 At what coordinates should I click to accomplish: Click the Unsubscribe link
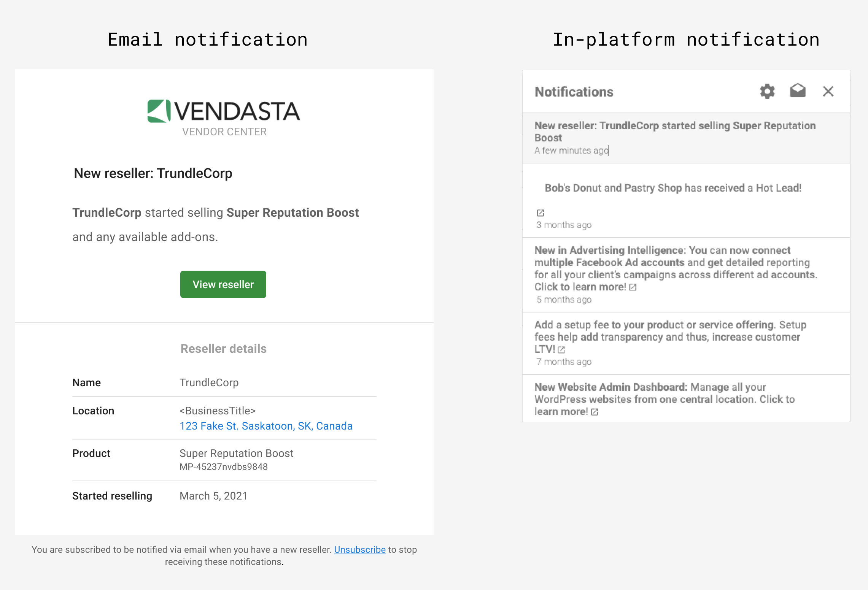[x=360, y=550]
